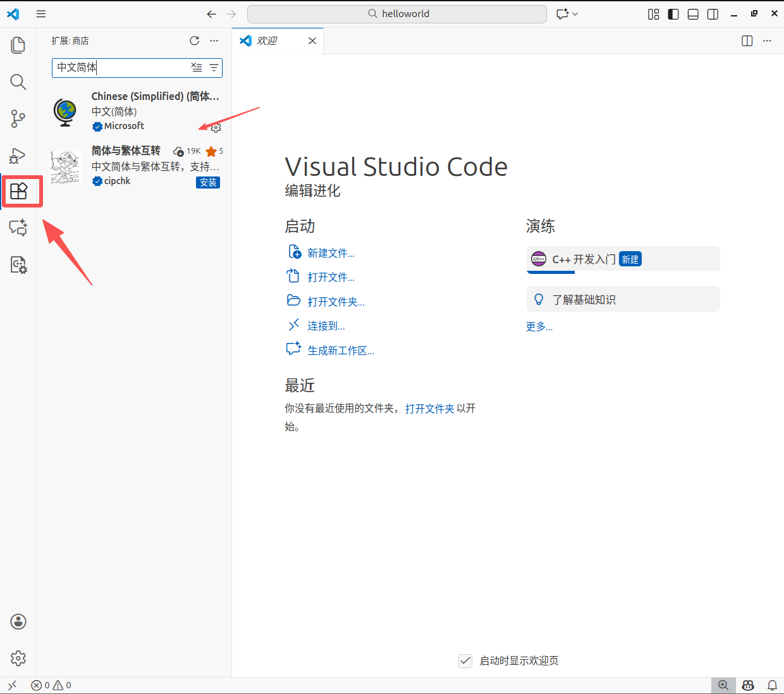Image resolution: width=784 pixels, height=694 pixels.
Task: Open the Source Control view
Action: pos(18,118)
